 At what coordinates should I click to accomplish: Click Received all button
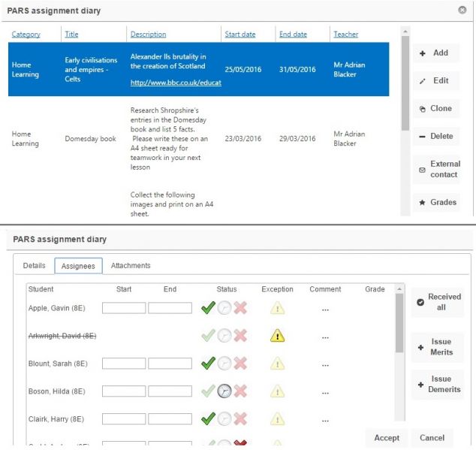pyautogui.click(x=438, y=302)
